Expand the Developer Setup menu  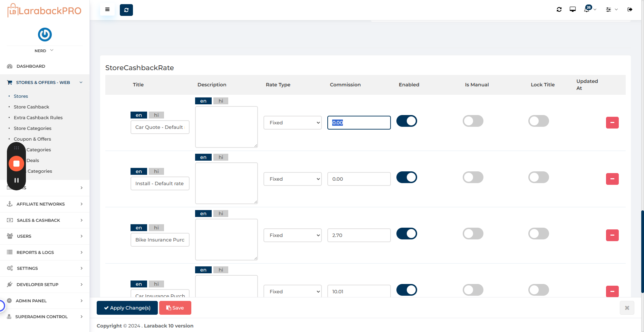pyautogui.click(x=45, y=285)
